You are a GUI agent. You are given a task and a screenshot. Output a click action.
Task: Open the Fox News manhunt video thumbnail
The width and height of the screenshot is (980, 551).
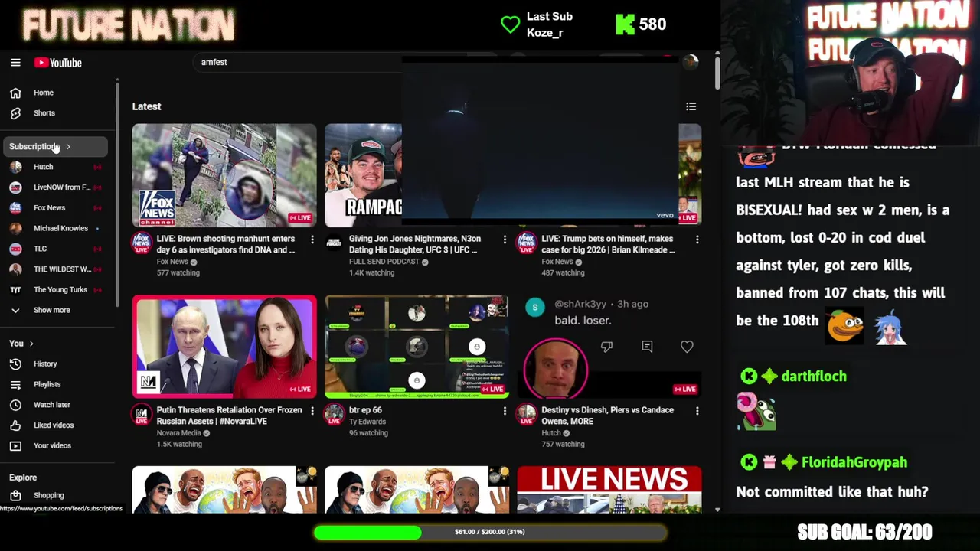(224, 175)
